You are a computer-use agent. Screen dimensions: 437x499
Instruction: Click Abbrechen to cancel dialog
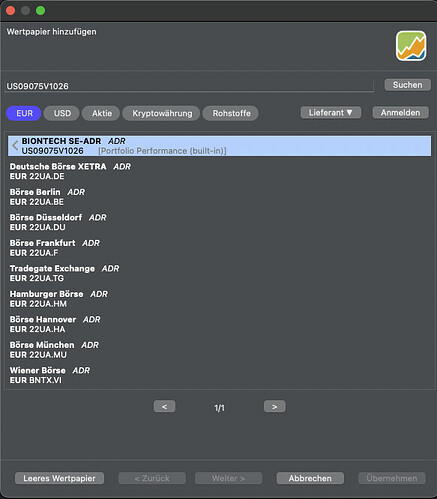310,478
